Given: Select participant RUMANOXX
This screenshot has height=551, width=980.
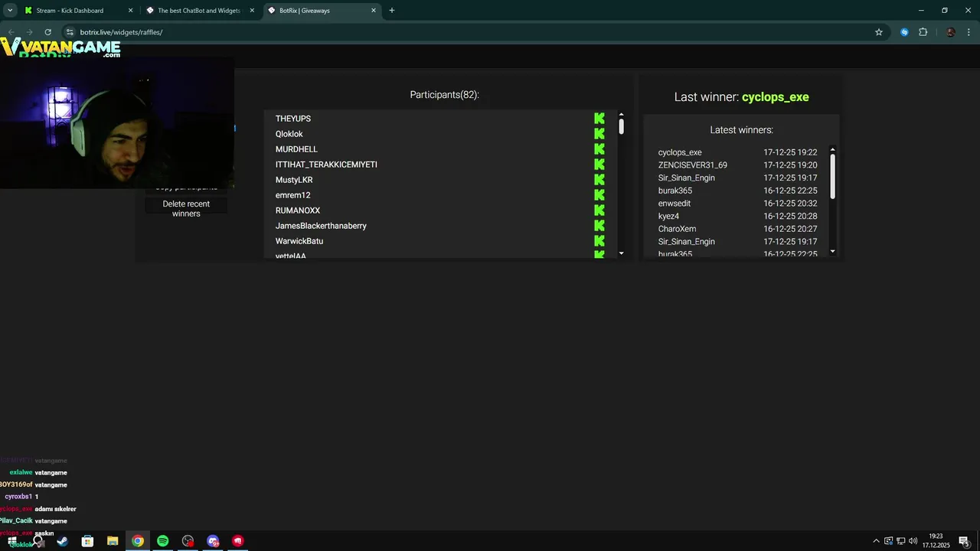Looking at the screenshot, I should tap(298, 210).
